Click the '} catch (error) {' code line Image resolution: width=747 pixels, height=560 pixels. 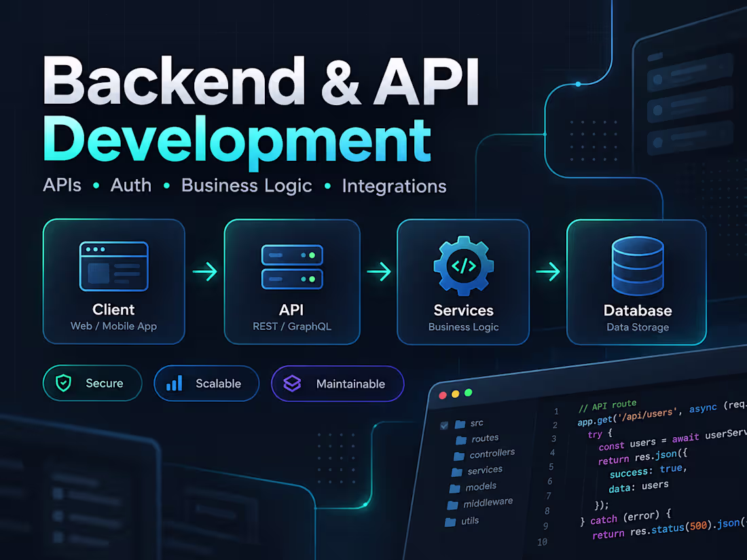tap(625, 518)
